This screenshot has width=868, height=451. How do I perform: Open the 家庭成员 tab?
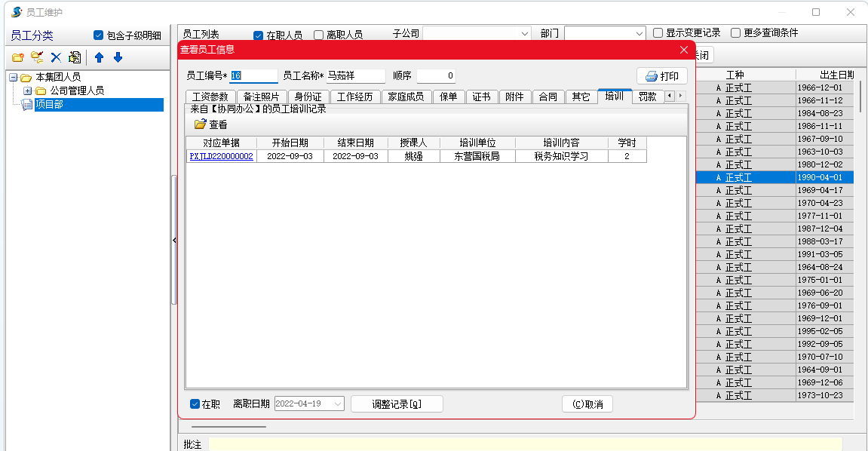pyautogui.click(x=406, y=97)
